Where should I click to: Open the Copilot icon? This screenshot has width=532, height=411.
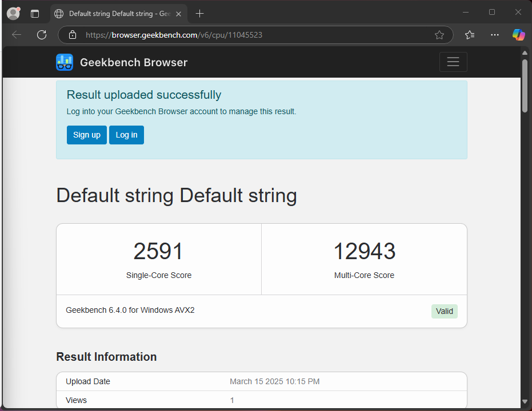[x=518, y=35]
